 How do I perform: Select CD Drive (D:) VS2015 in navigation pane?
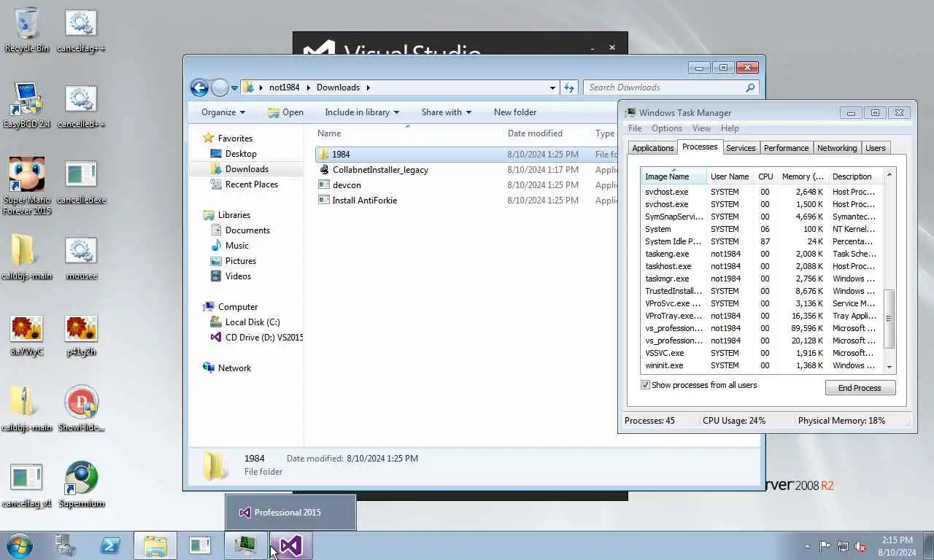pyautogui.click(x=257, y=338)
